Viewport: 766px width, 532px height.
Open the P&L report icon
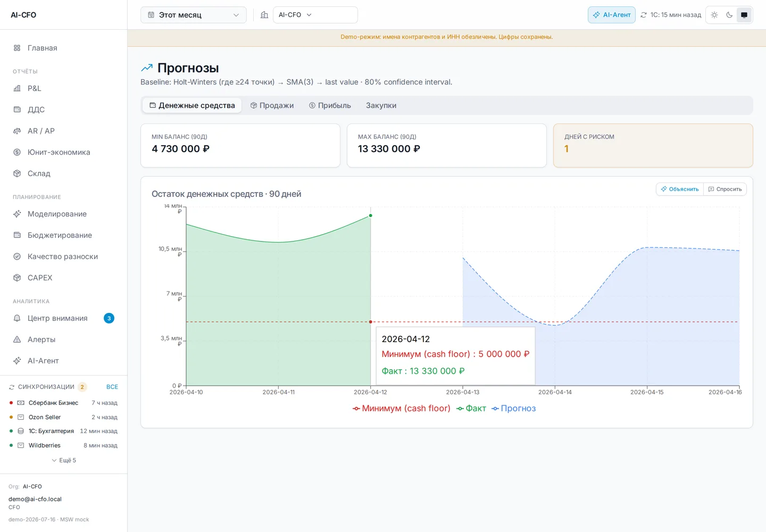pyautogui.click(x=17, y=88)
